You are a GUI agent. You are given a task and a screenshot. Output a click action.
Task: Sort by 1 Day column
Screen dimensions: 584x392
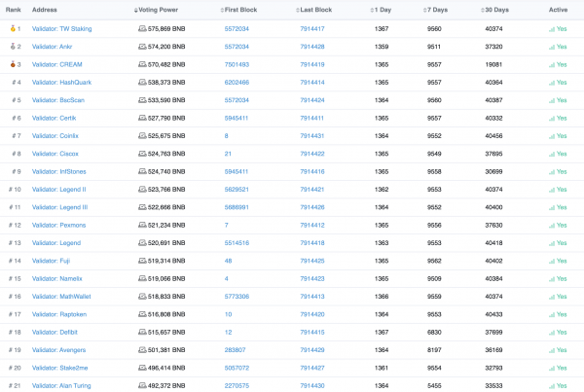click(381, 10)
